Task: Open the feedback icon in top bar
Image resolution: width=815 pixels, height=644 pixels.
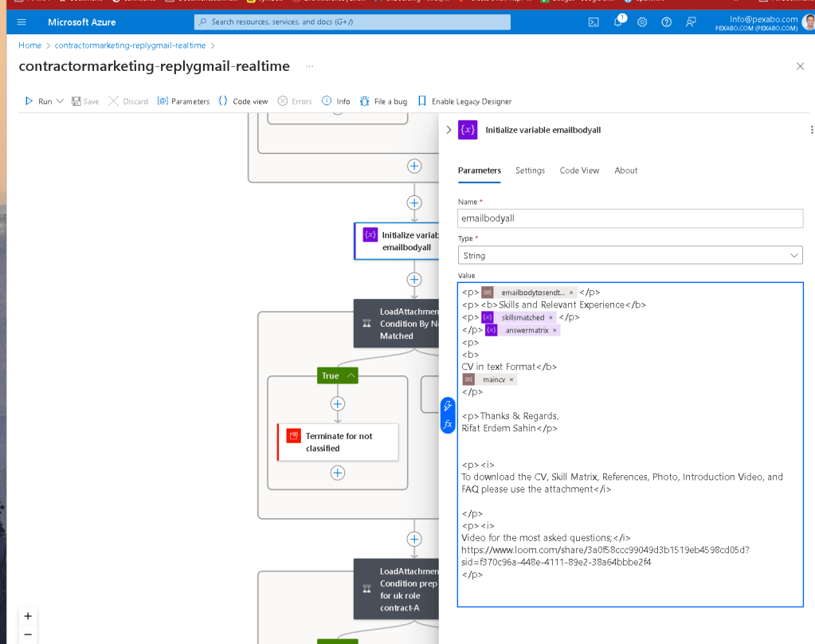Action: pos(690,22)
